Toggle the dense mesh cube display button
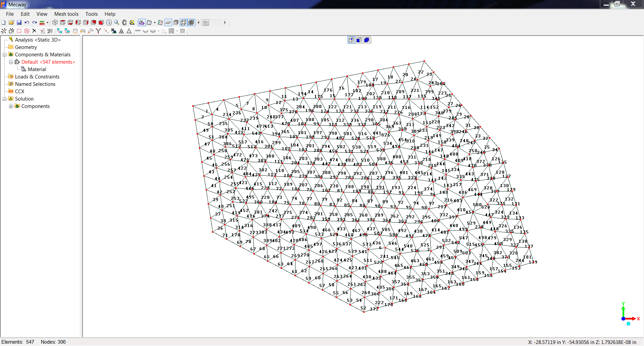 pyautogui.click(x=191, y=22)
